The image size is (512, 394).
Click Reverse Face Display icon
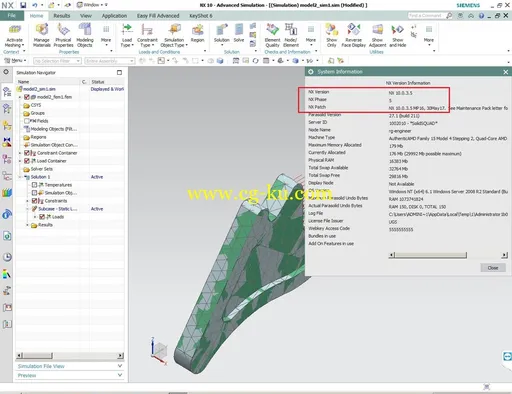click(353, 30)
